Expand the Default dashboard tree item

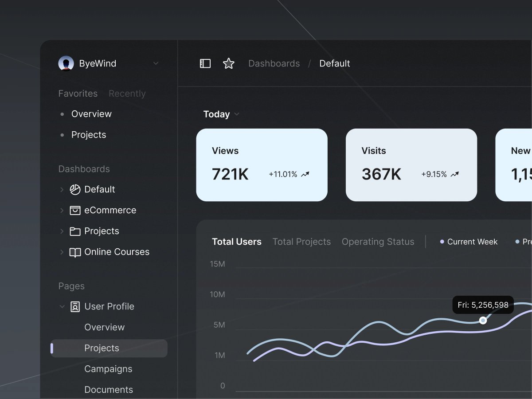click(x=62, y=189)
